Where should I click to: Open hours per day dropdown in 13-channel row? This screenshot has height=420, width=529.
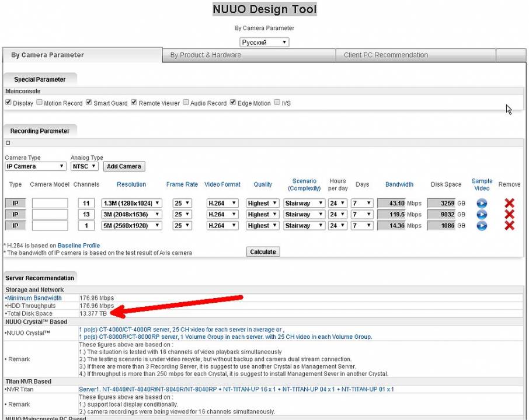pos(337,215)
